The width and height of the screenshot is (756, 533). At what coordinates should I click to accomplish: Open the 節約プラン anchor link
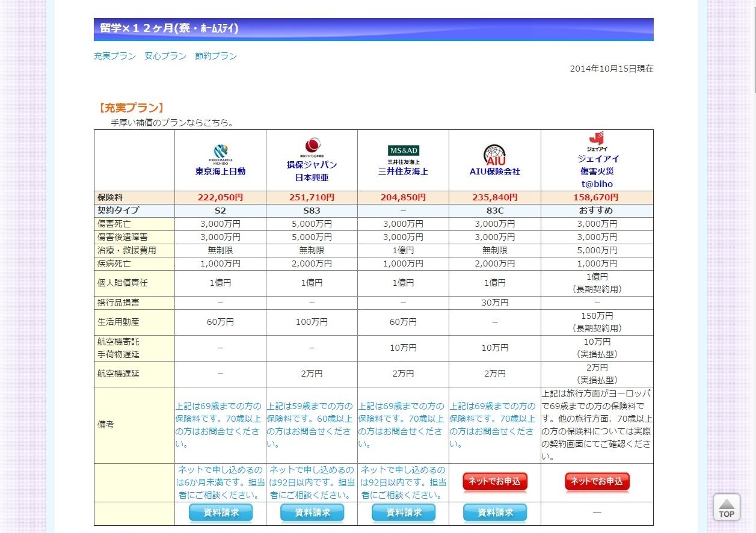pos(216,56)
